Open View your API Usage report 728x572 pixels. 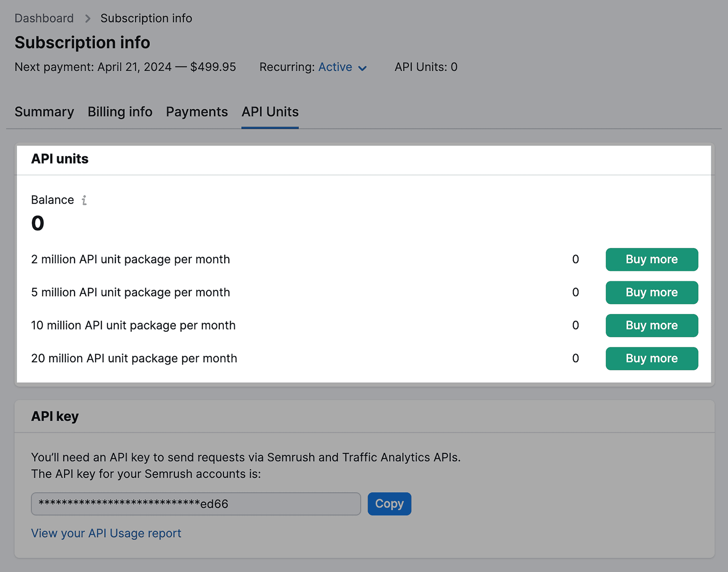tap(106, 533)
